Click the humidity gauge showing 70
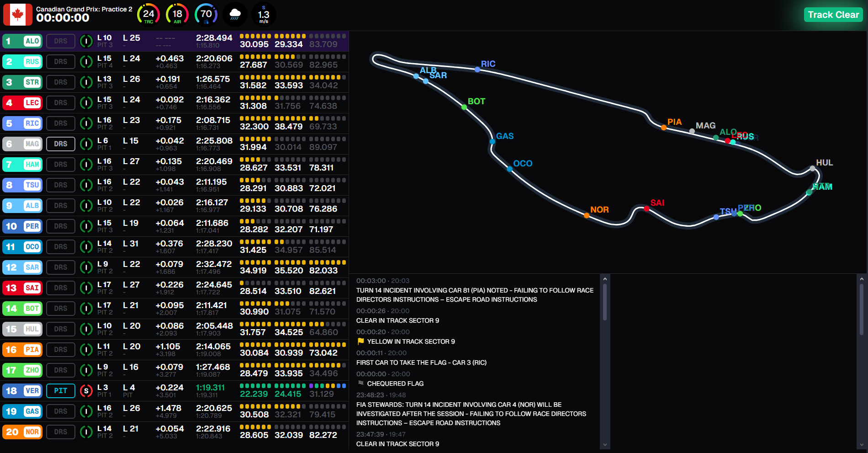This screenshot has width=868, height=453. (206, 14)
